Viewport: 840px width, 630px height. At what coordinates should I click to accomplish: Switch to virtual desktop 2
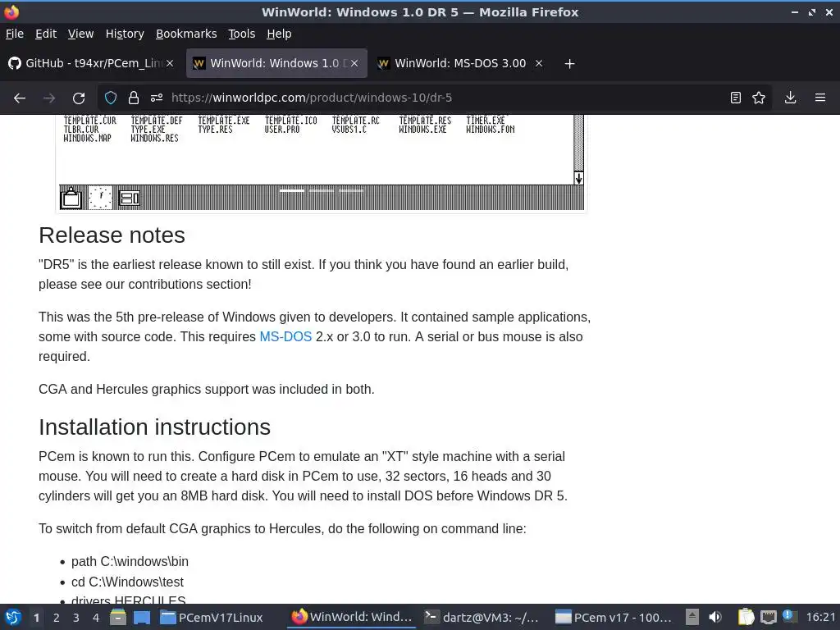(57, 618)
